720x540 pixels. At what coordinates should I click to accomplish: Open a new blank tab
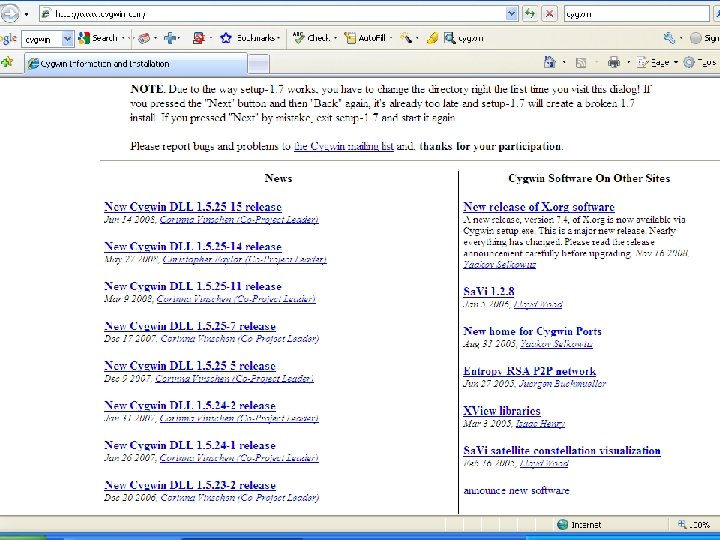(x=259, y=64)
